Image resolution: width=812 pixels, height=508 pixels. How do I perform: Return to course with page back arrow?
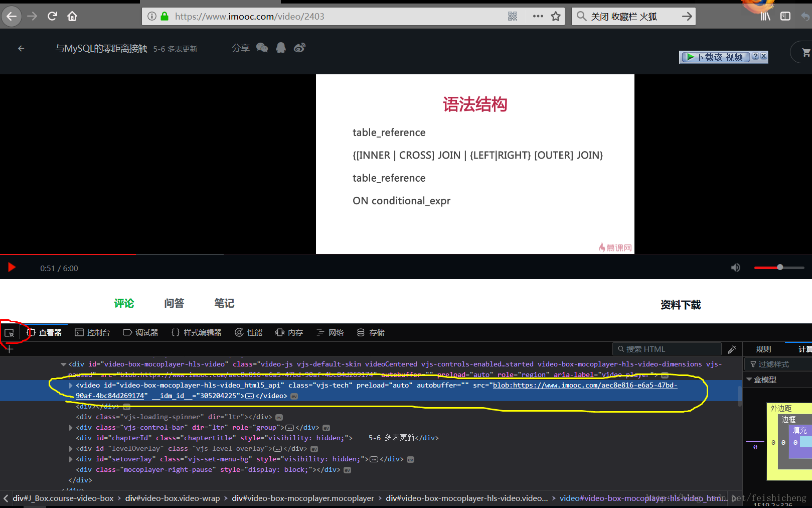point(21,49)
